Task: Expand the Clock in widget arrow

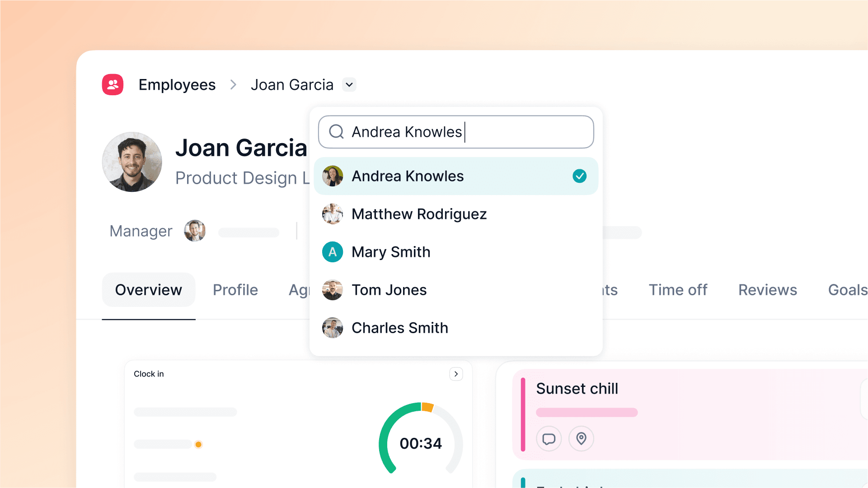Action: point(456,374)
